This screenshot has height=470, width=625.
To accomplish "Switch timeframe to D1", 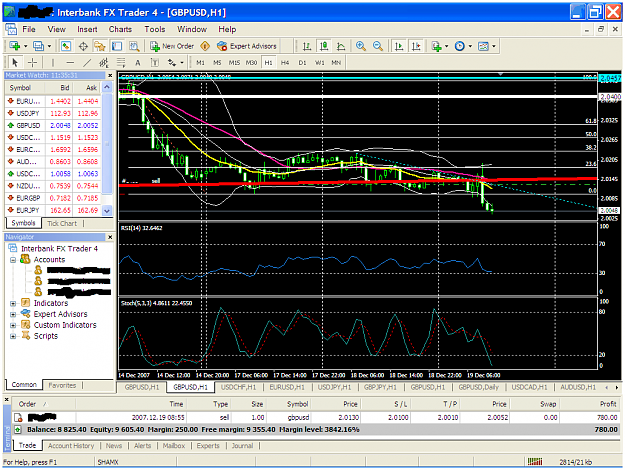I will [x=302, y=63].
